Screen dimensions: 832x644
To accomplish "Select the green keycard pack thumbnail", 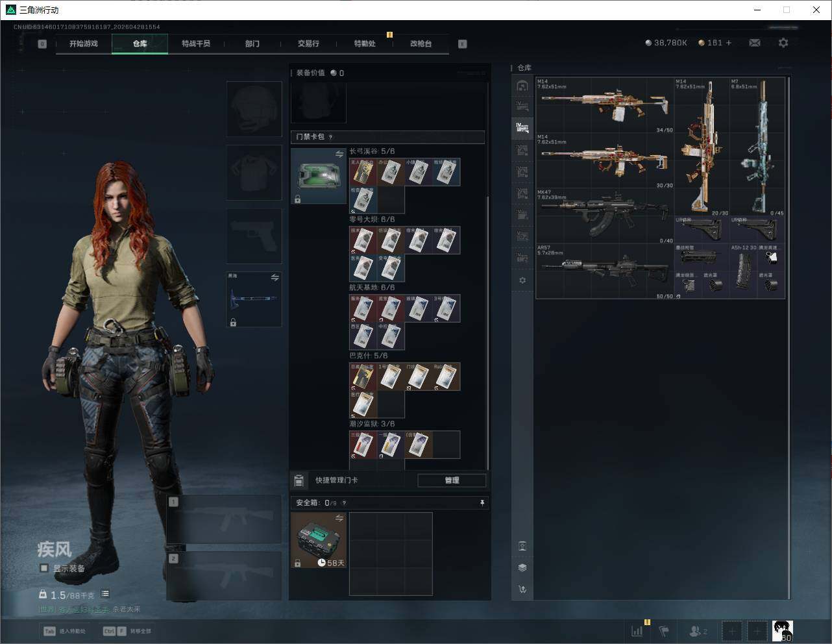I will click(x=319, y=176).
